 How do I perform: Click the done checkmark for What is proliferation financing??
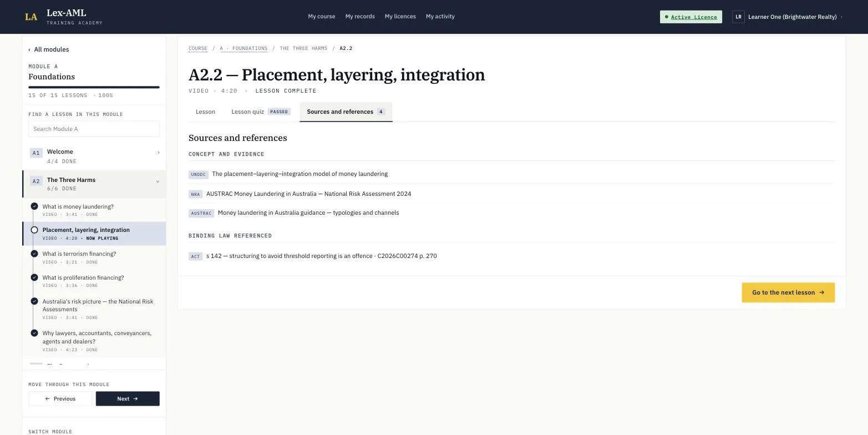[34, 277]
